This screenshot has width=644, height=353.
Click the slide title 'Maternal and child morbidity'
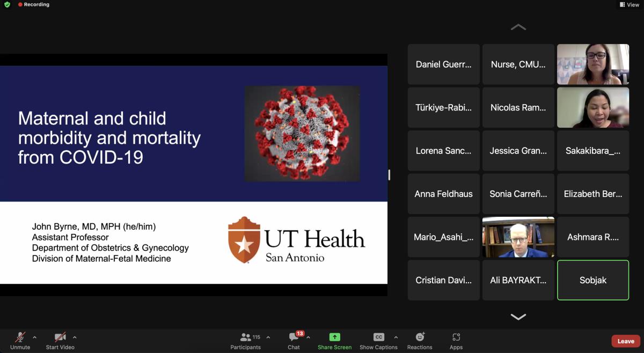point(109,138)
